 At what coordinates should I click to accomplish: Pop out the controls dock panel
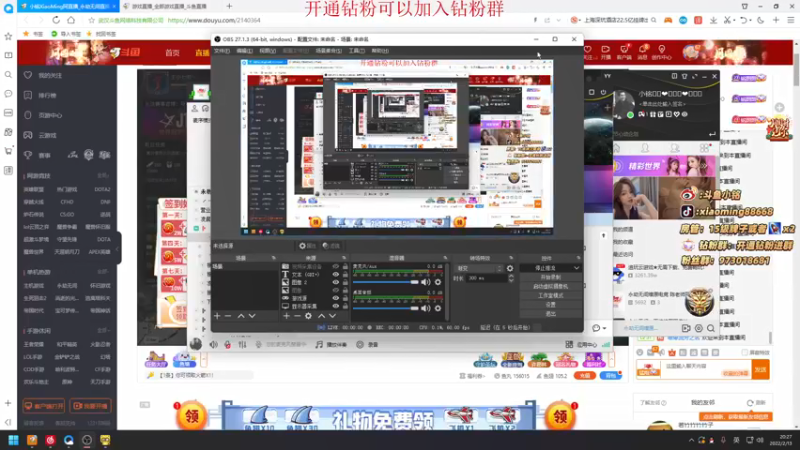578,258
